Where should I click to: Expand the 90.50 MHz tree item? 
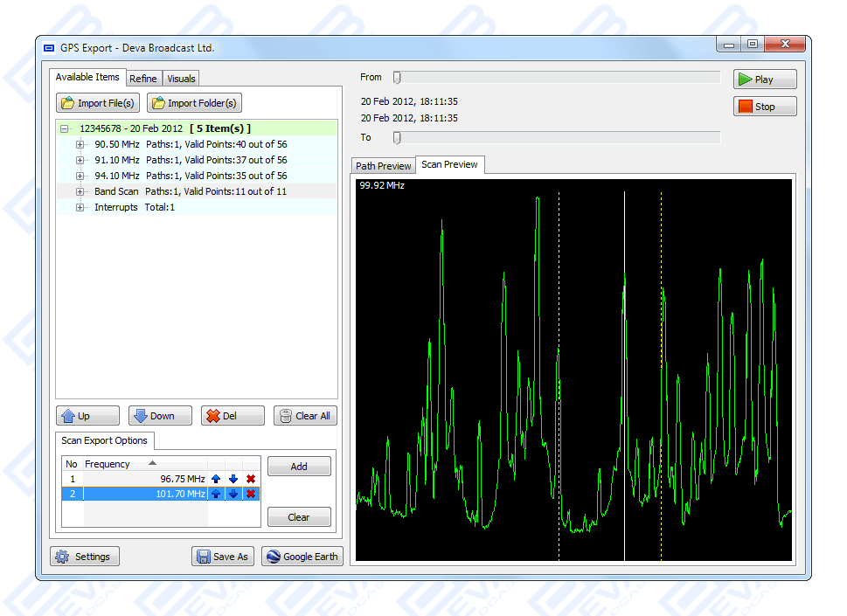pos(80,144)
